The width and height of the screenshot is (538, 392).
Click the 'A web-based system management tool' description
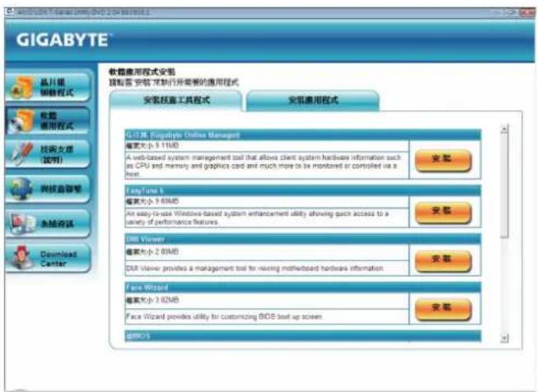267,166
